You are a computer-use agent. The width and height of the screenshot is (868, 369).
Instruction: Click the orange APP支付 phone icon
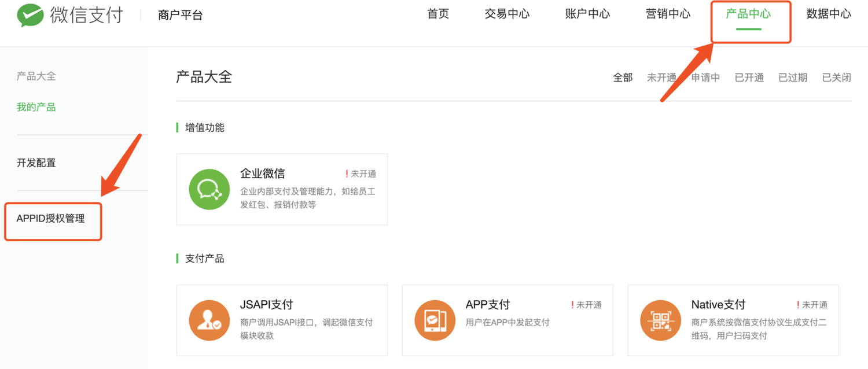(435, 320)
